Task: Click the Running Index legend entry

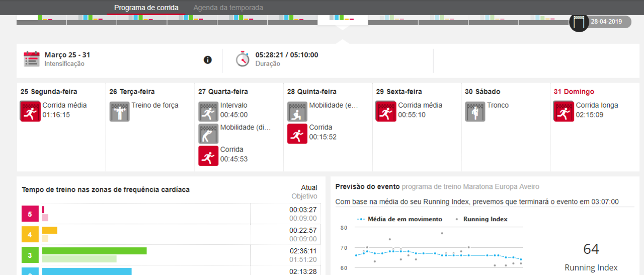Action: (x=481, y=219)
